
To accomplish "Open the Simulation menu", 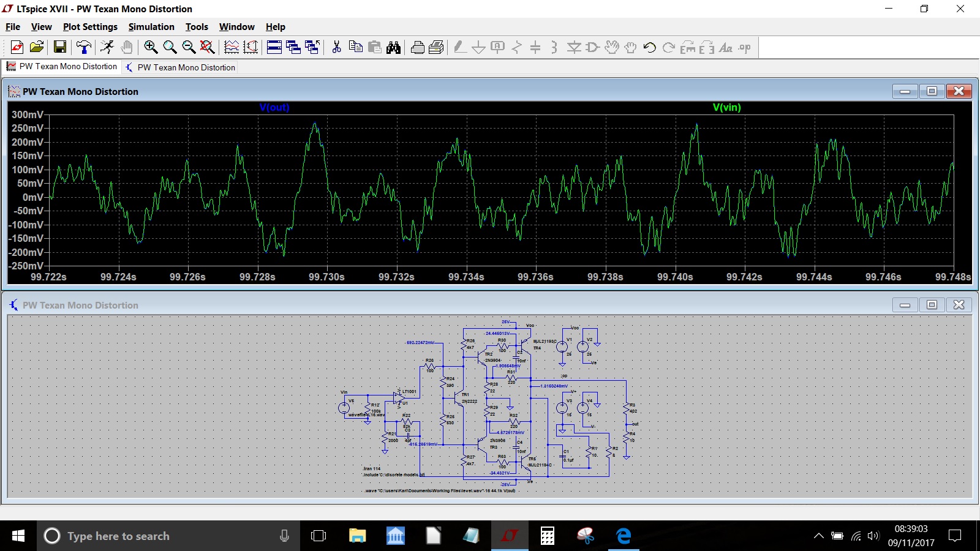I will click(x=151, y=27).
